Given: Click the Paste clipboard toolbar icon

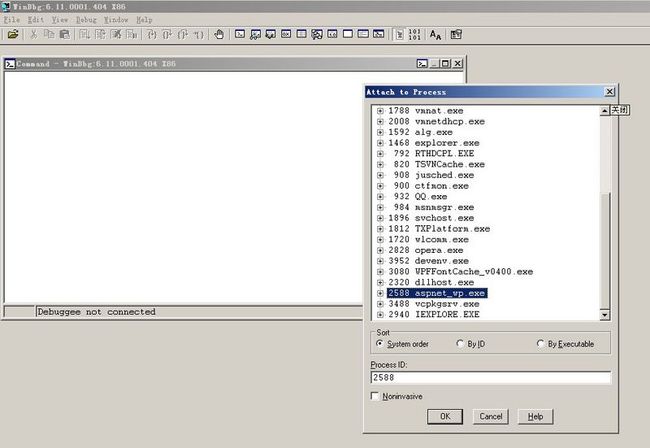Looking at the screenshot, I should (65, 34).
